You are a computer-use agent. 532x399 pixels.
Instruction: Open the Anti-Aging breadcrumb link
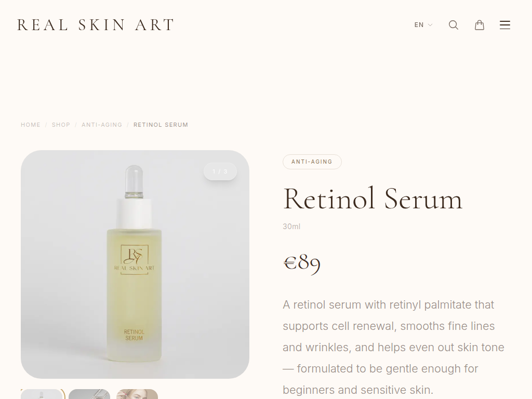pos(102,125)
